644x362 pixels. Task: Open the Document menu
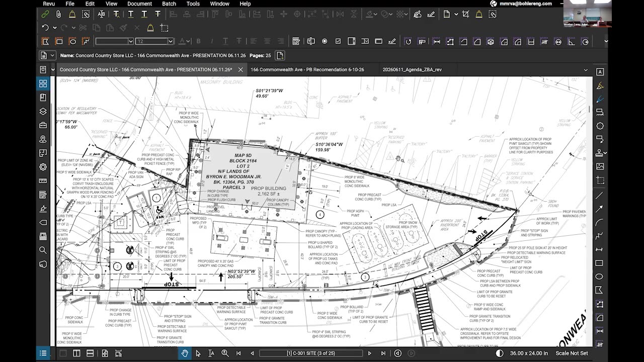[139, 4]
